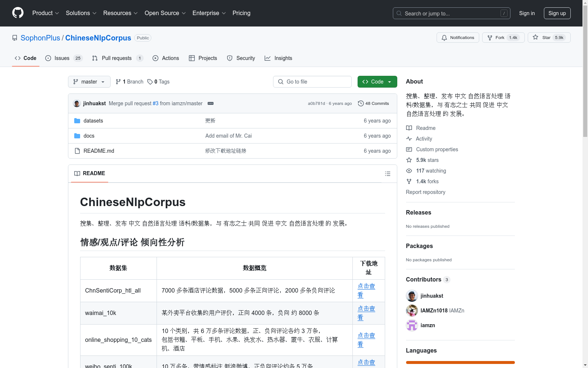
Task: Expand the Resources menu
Action: point(120,13)
